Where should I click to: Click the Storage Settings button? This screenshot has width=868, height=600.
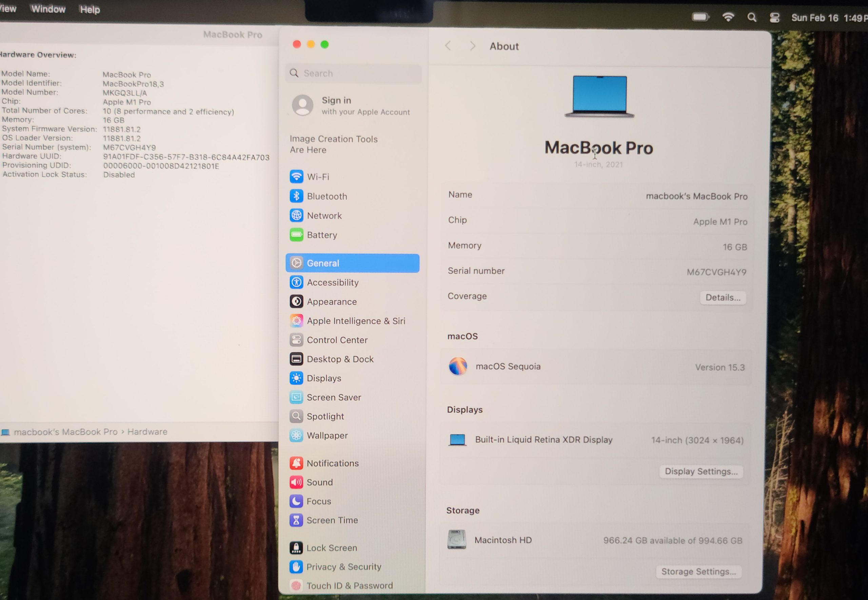698,572
